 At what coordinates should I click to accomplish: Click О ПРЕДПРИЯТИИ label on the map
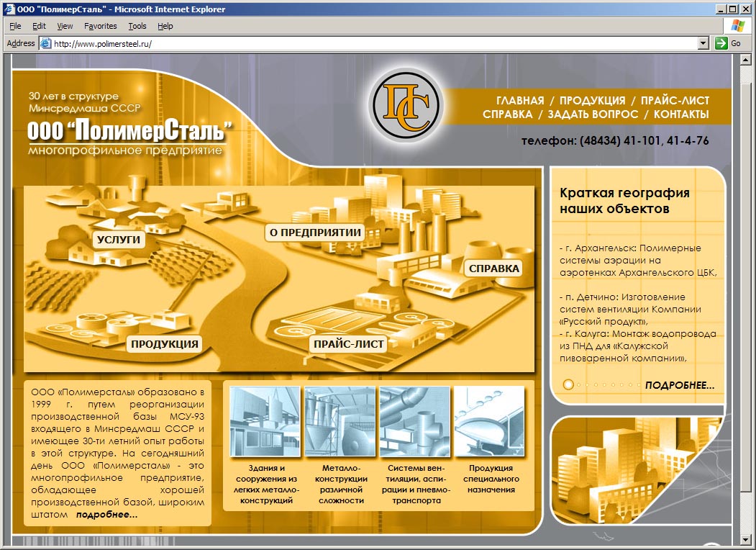click(315, 232)
